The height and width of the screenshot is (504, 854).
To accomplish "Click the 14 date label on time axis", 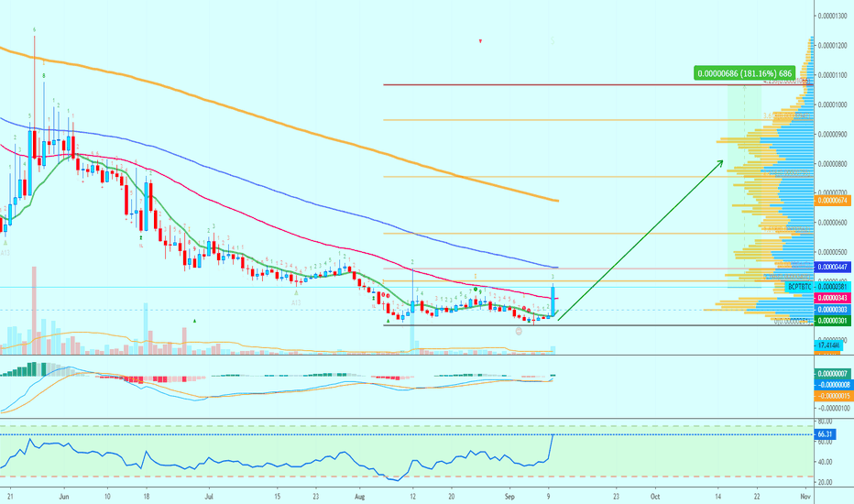I will click(717, 497).
